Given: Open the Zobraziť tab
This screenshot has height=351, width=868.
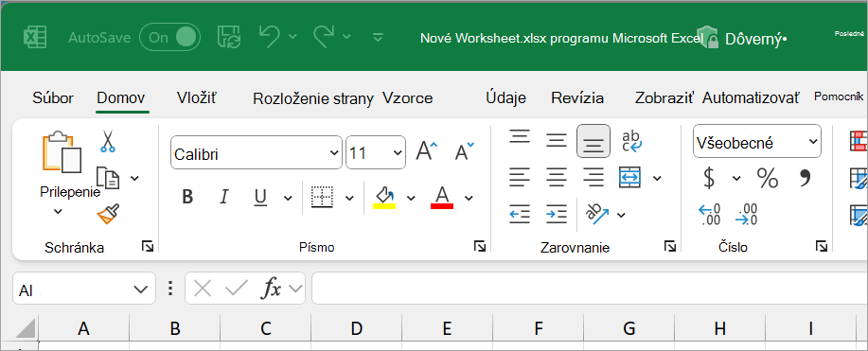Looking at the screenshot, I should [664, 98].
